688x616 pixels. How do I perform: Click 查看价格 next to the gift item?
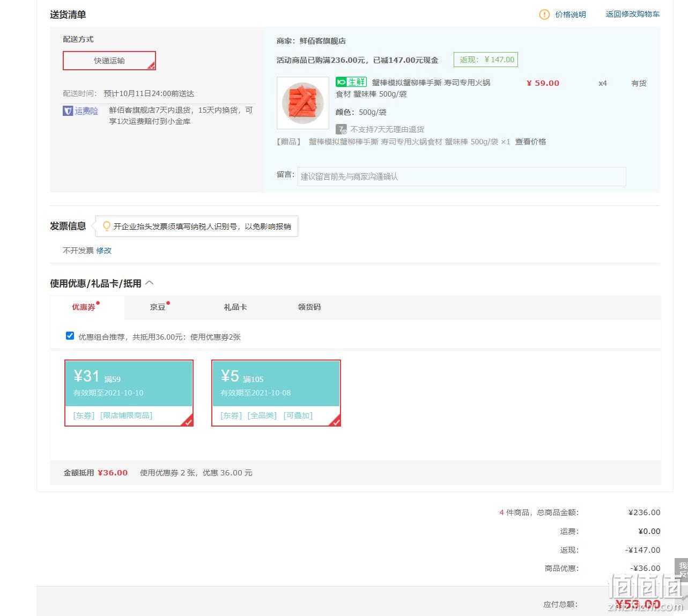(x=530, y=142)
